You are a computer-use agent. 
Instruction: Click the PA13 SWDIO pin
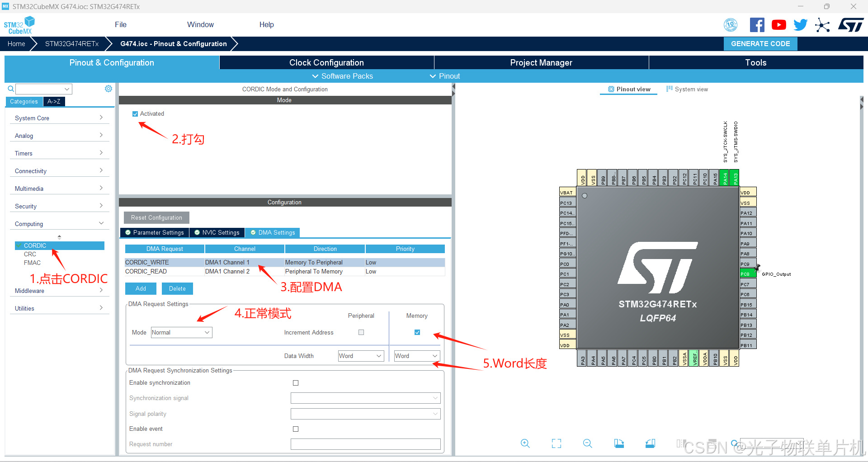pos(735,178)
